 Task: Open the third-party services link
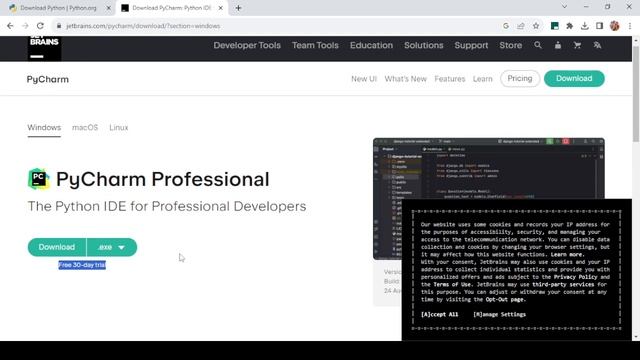(563, 284)
